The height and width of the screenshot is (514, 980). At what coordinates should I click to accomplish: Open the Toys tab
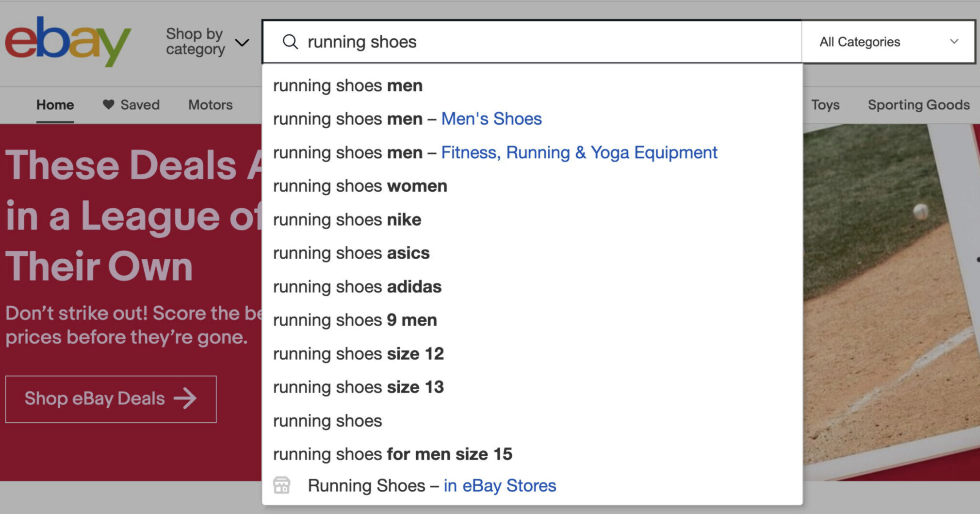tap(825, 105)
